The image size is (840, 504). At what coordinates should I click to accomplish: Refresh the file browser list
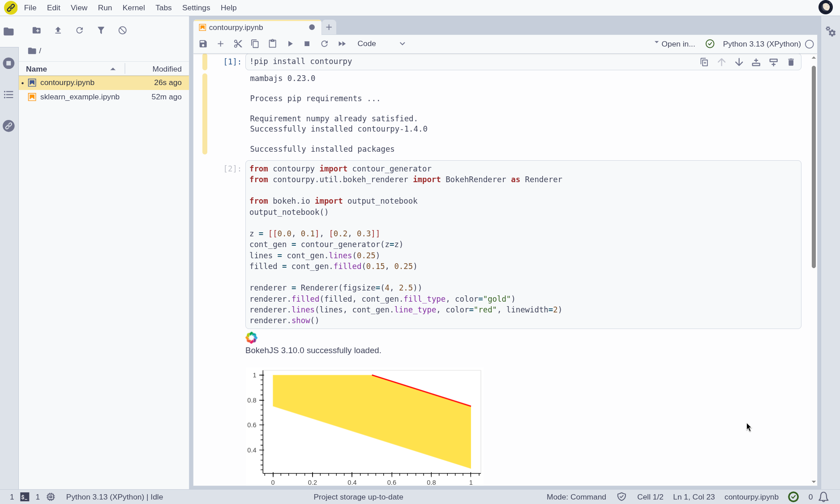80,30
